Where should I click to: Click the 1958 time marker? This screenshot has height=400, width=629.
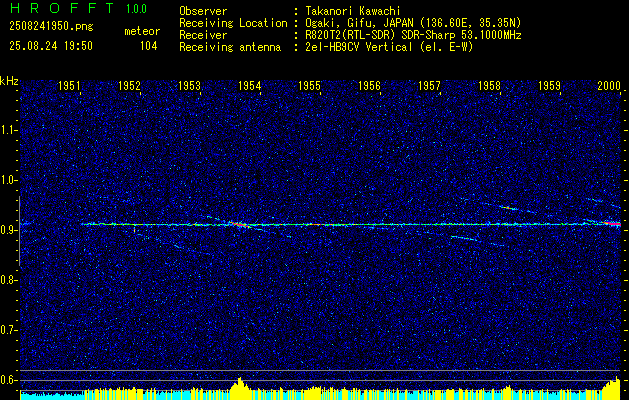(x=489, y=85)
